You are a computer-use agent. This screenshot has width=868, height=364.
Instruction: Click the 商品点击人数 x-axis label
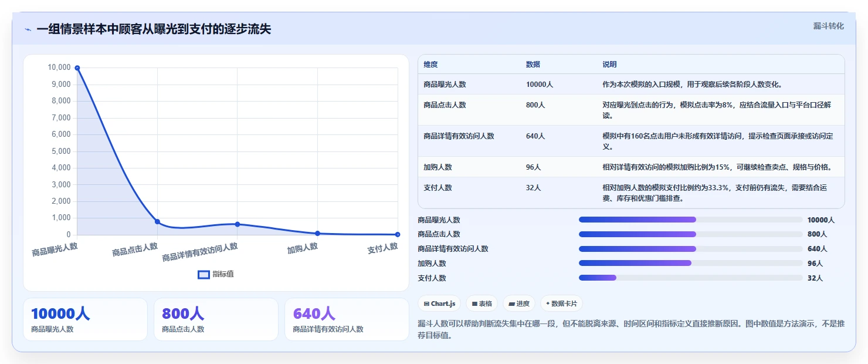pos(135,250)
